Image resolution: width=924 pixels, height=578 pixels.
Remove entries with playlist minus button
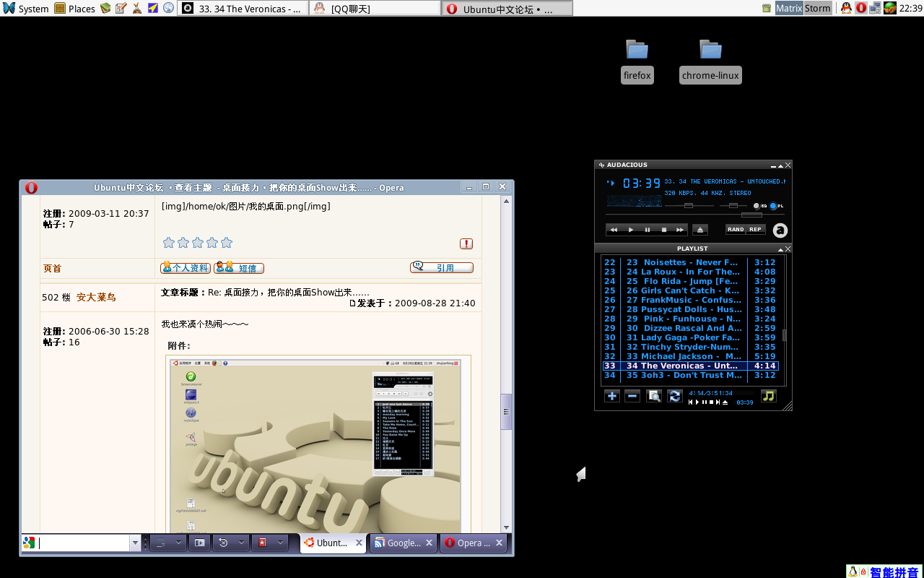(x=632, y=396)
